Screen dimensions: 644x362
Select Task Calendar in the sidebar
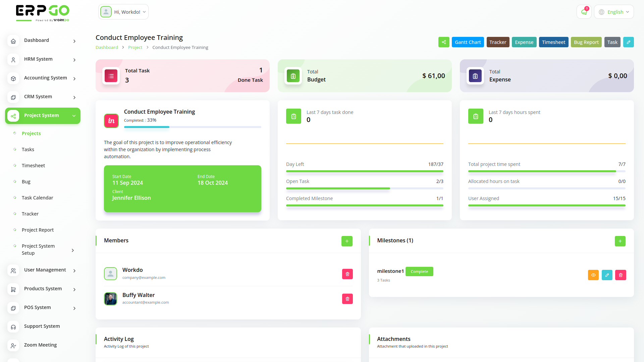[37, 197]
